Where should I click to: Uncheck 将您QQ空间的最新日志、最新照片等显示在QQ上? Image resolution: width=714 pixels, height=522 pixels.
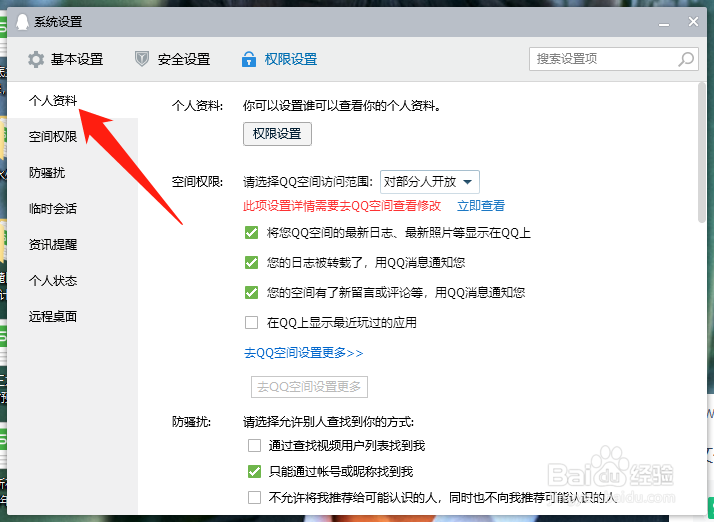(x=251, y=233)
